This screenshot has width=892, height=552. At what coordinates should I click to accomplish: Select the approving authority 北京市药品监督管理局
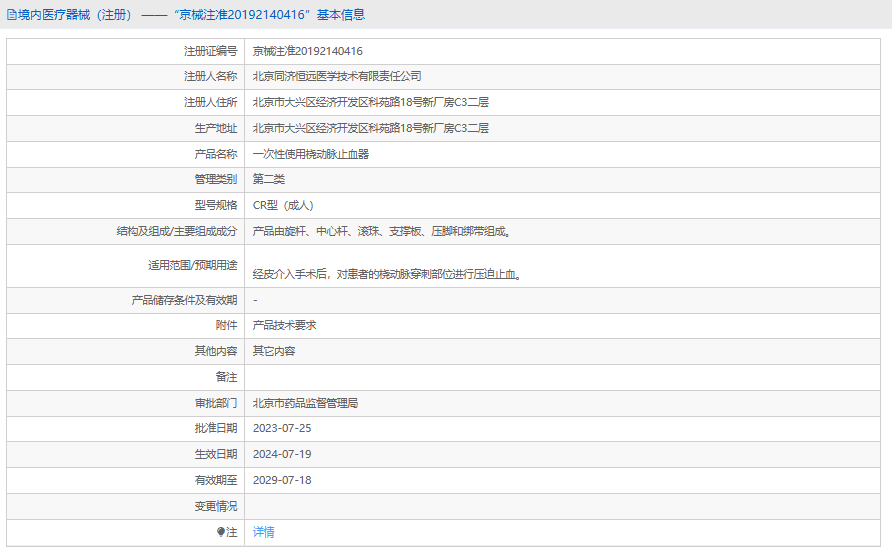[305, 403]
